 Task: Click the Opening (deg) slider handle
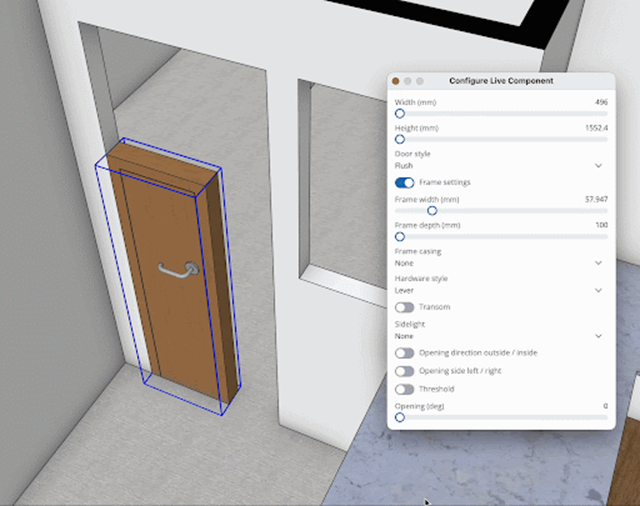pyautogui.click(x=400, y=417)
